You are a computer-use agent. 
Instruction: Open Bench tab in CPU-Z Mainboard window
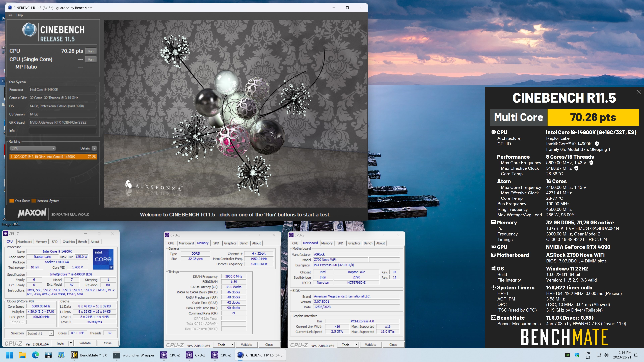point(368,243)
